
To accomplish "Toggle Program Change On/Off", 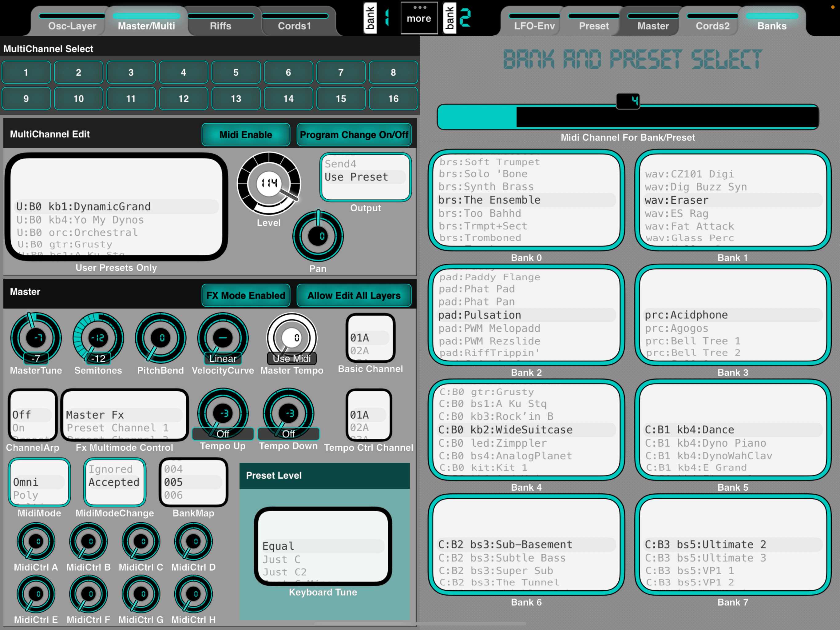I will pyautogui.click(x=354, y=134).
